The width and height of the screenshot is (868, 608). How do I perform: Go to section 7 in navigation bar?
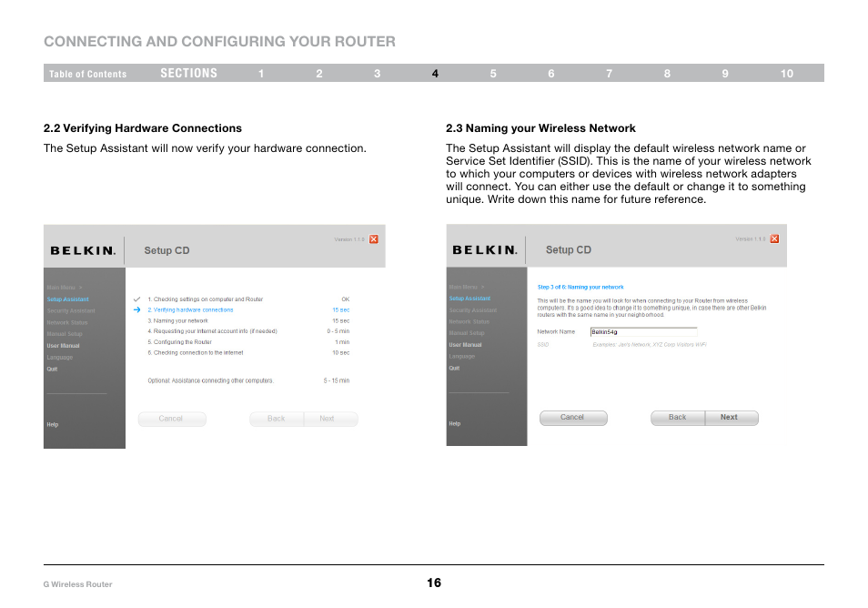609,74
